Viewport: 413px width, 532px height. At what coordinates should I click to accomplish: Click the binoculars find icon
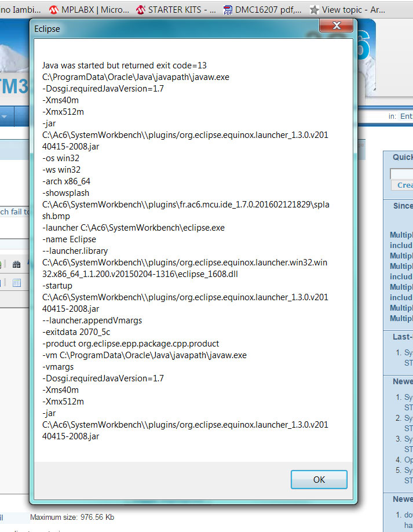pyautogui.click(x=16, y=264)
